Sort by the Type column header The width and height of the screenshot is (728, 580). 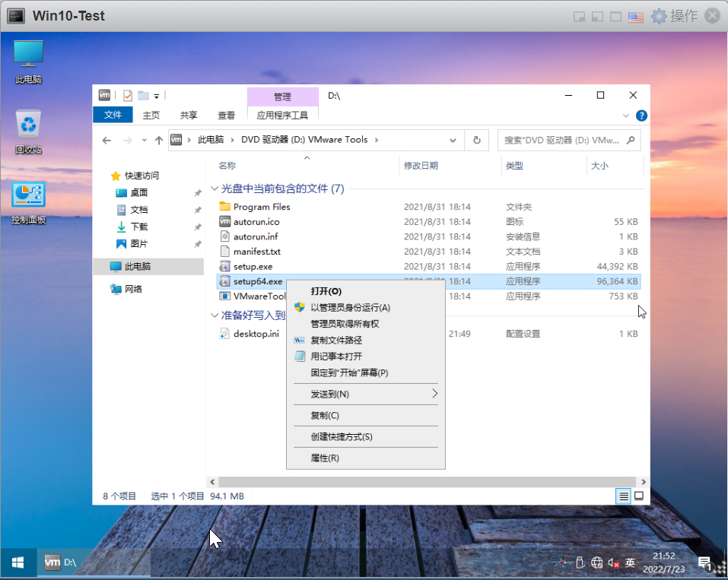(x=514, y=166)
